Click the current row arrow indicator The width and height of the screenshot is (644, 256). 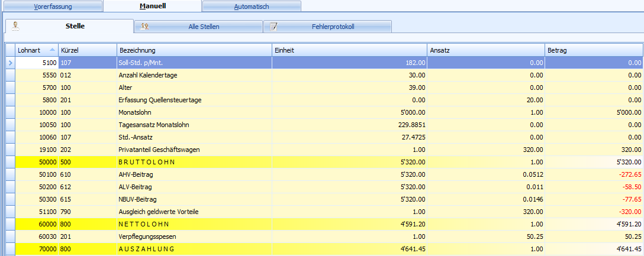[9, 62]
